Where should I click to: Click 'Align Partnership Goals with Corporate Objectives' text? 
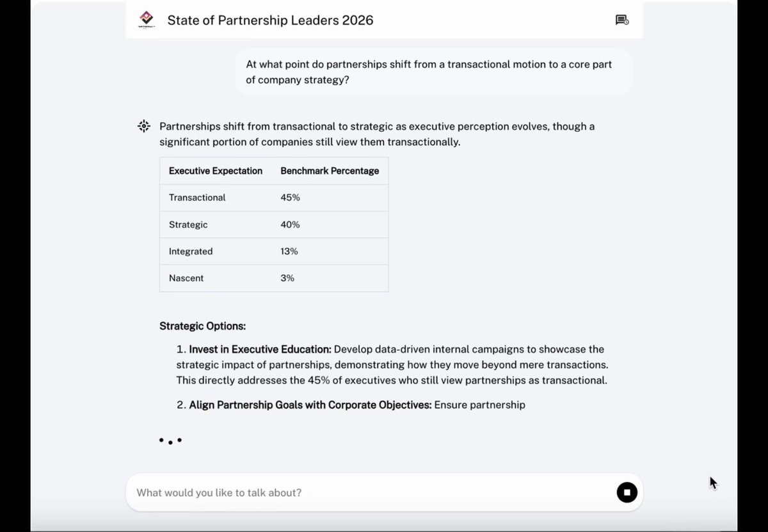(x=310, y=405)
